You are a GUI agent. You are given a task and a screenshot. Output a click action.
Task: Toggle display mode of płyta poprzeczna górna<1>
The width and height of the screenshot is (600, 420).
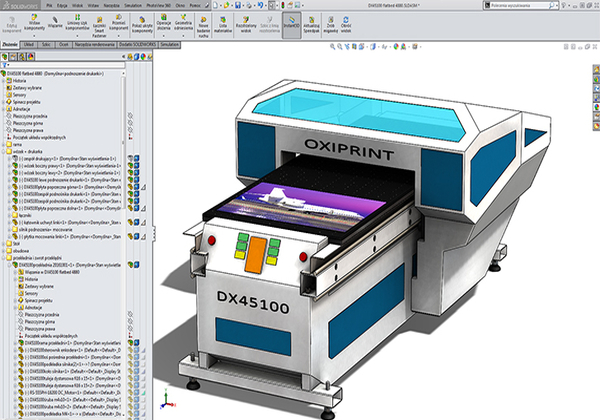[136, 187]
